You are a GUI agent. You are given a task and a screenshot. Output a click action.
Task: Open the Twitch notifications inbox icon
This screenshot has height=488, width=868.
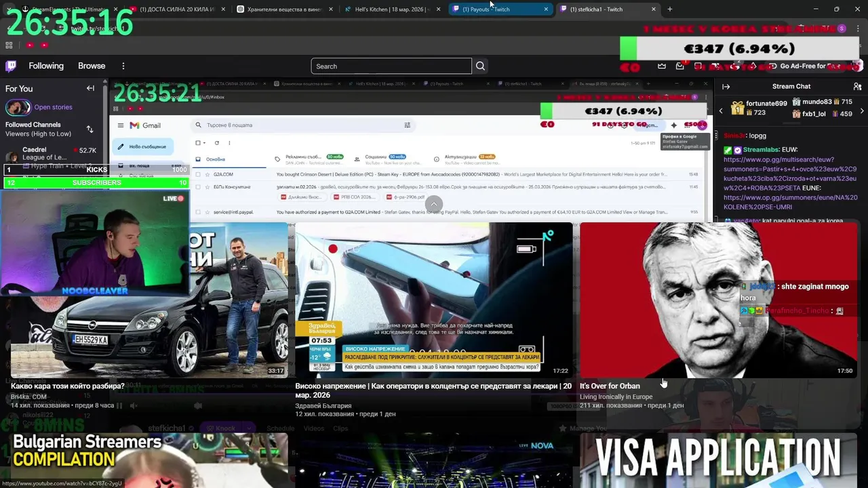[x=679, y=66]
